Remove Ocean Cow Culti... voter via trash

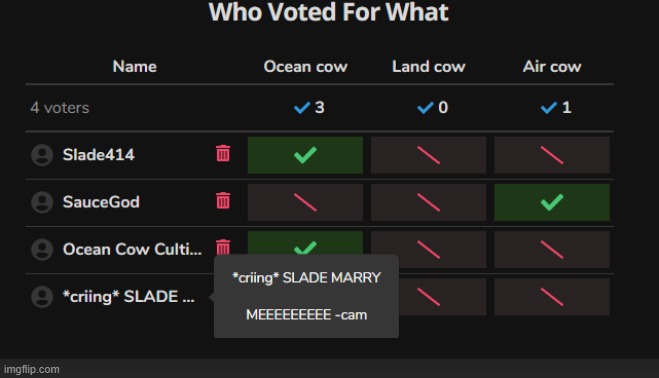(223, 247)
